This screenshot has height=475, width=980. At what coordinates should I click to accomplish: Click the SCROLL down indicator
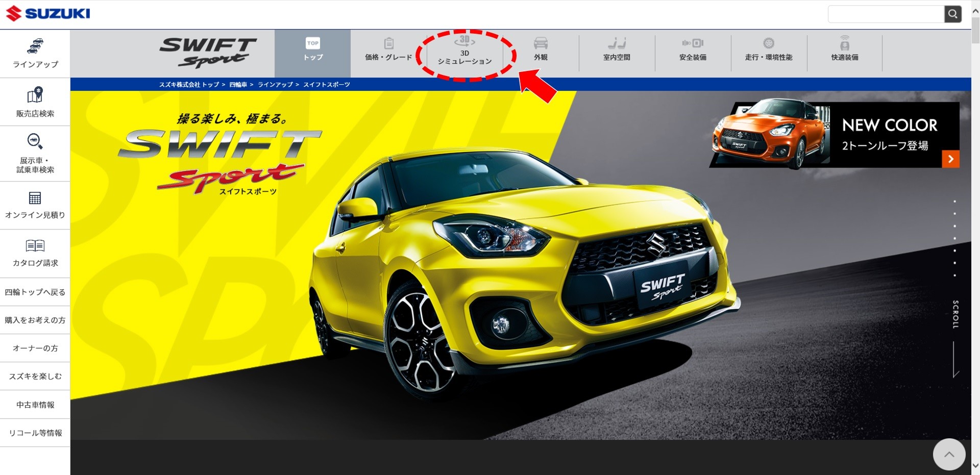point(955,339)
